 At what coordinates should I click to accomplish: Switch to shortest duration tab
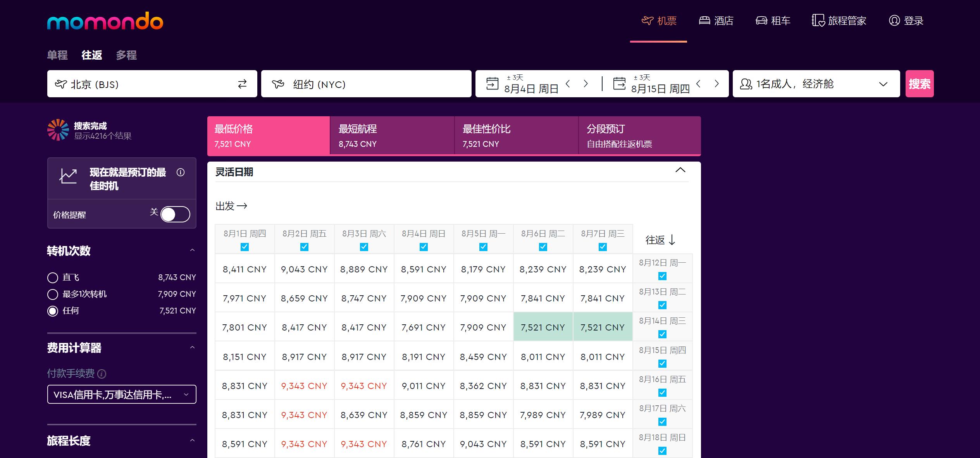point(391,136)
